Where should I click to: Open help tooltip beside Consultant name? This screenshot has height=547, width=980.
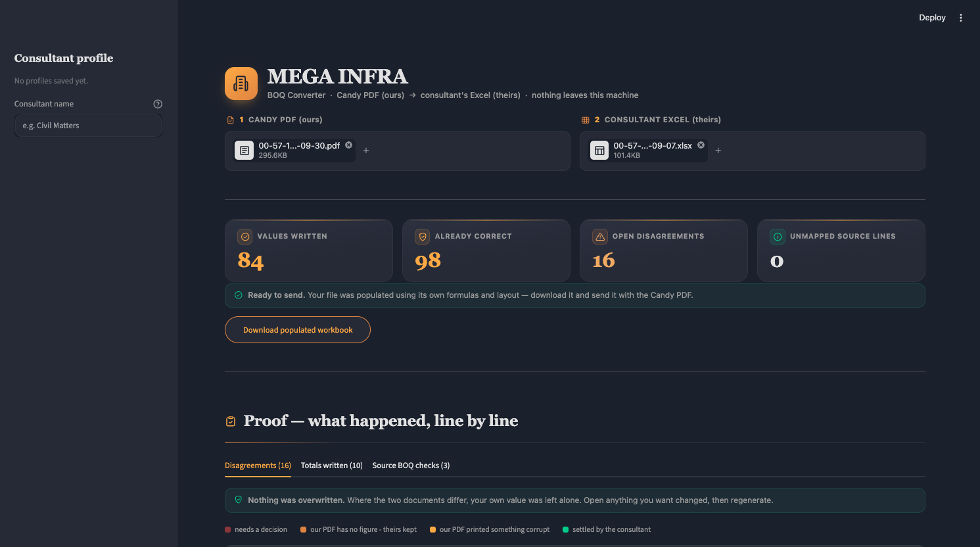[158, 104]
